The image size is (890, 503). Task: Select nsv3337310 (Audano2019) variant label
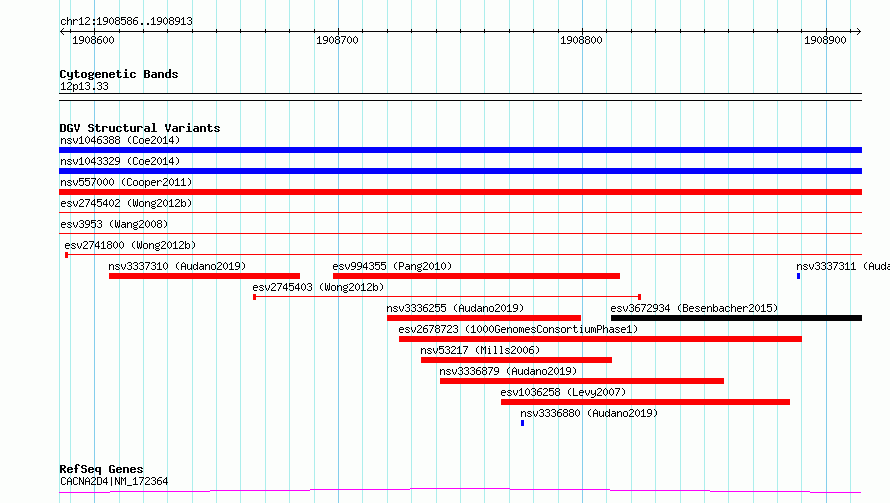click(177, 266)
